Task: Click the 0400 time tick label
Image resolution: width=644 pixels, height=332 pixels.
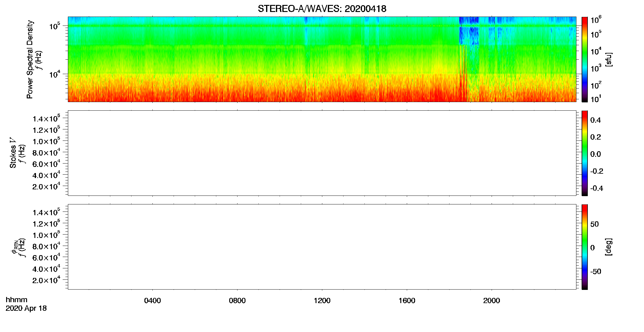Action: (x=152, y=301)
